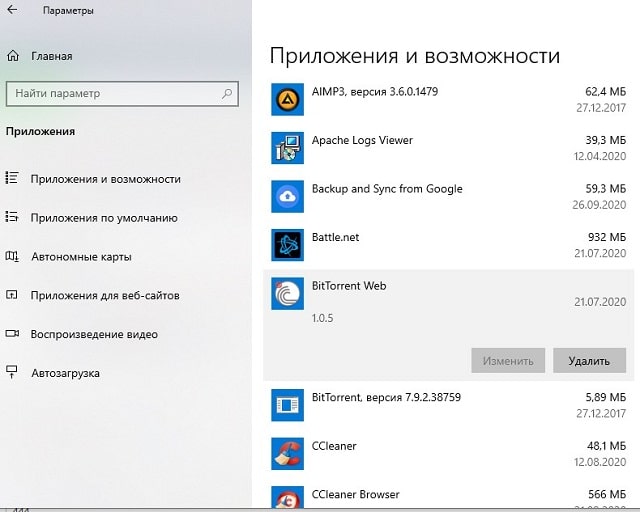Viewport: 640px width, 512px height.
Task: Click the BitTorrent Web icon
Action: (x=287, y=294)
